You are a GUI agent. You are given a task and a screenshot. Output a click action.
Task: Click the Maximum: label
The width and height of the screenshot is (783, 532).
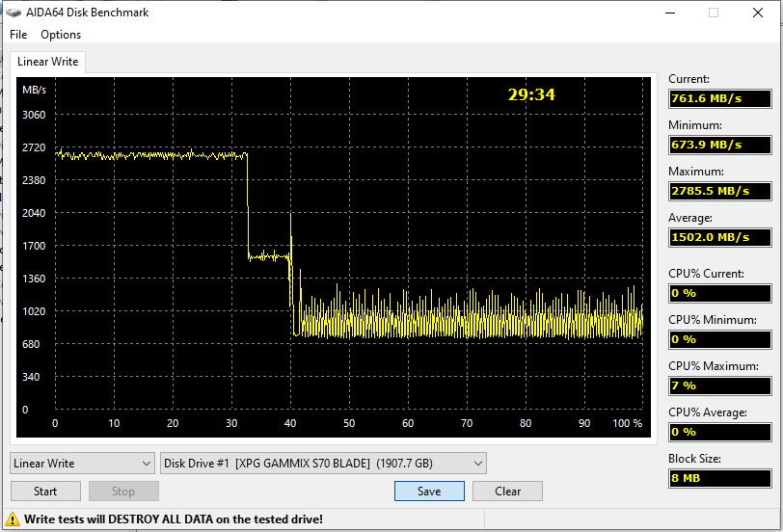[x=695, y=172]
